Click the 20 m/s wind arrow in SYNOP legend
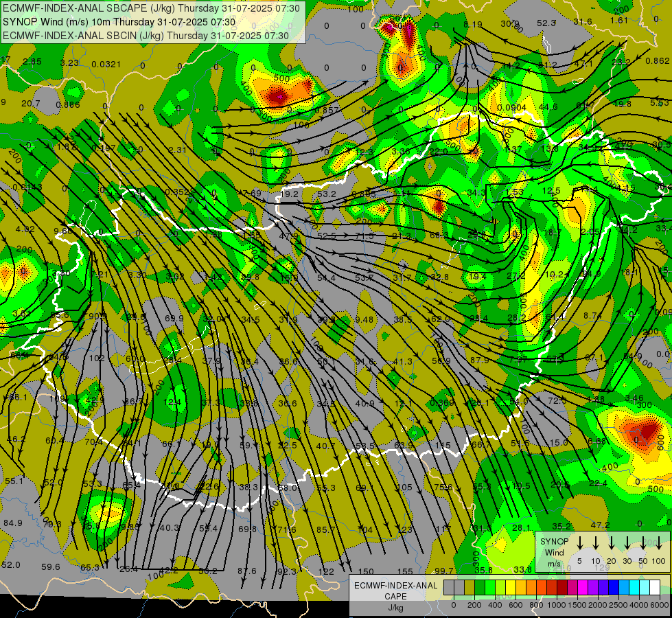 611,543
